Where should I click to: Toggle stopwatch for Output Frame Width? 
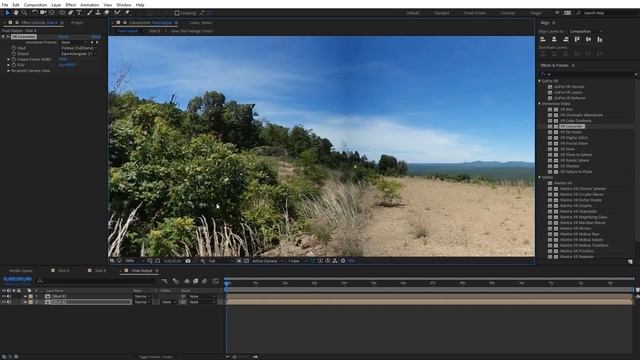[x=14, y=59]
